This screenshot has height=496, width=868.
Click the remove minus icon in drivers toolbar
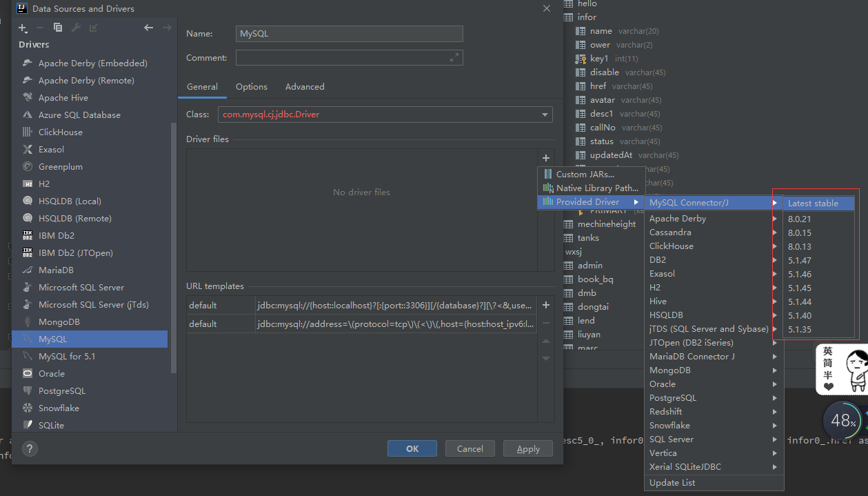click(x=40, y=28)
